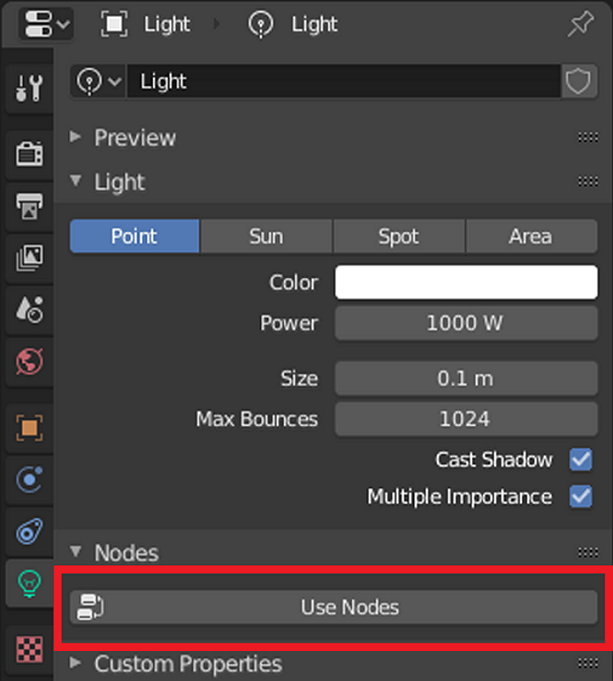Click the Use Nodes button

click(x=334, y=607)
